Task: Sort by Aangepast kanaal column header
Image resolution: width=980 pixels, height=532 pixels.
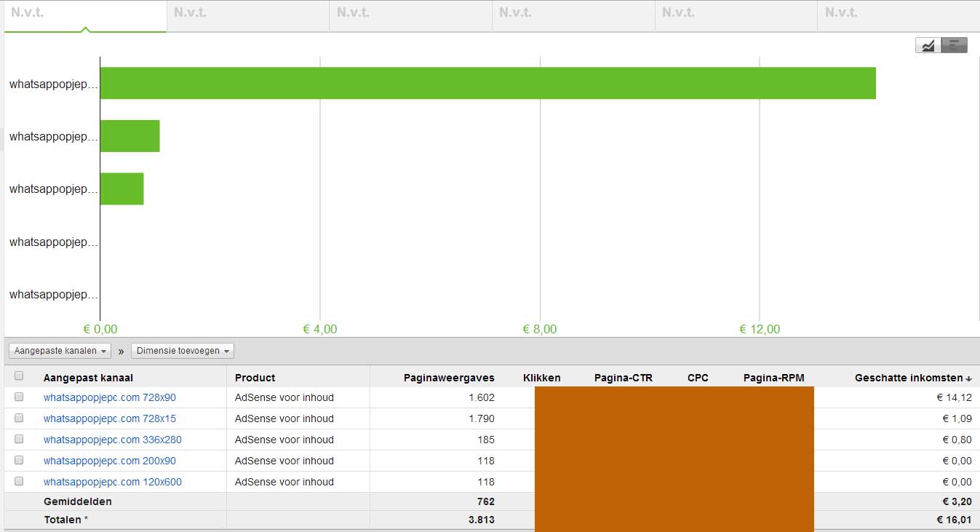Action: (x=88, y=378)
